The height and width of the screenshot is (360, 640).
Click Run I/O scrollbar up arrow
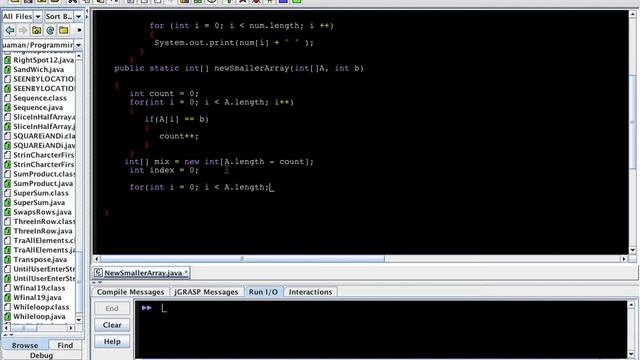pyautogui.click(x=631, y=305)
